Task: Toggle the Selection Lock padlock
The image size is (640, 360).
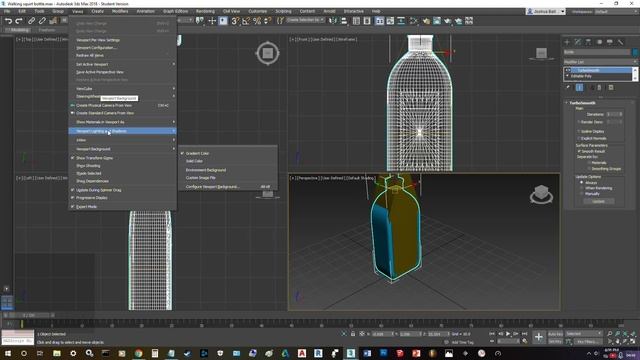Action: [x=353, y=334]
